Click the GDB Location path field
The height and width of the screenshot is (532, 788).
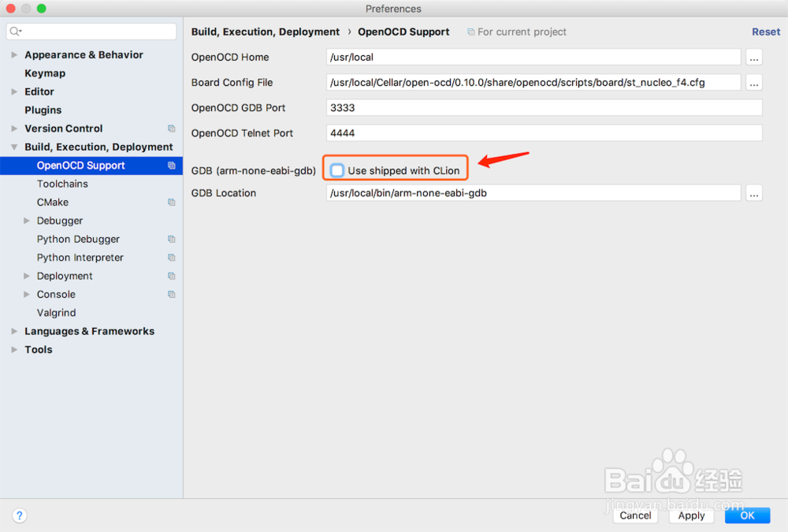coord(533,193)
